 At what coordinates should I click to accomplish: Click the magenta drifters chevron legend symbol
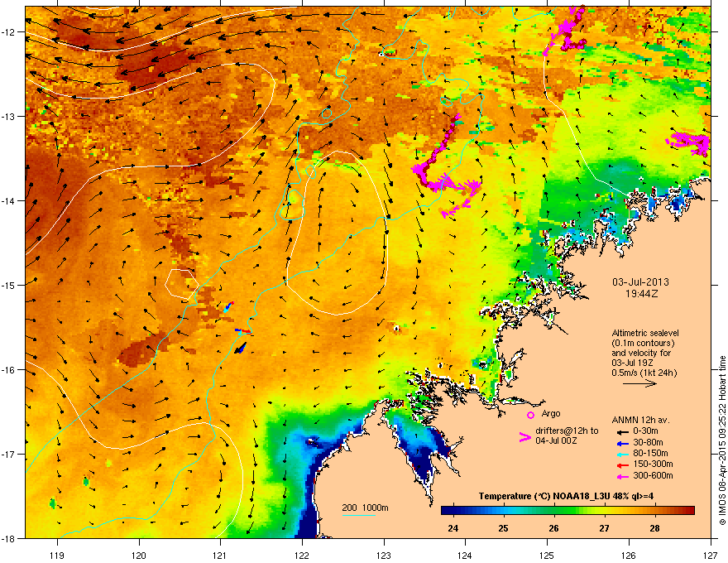pos(524,437)
